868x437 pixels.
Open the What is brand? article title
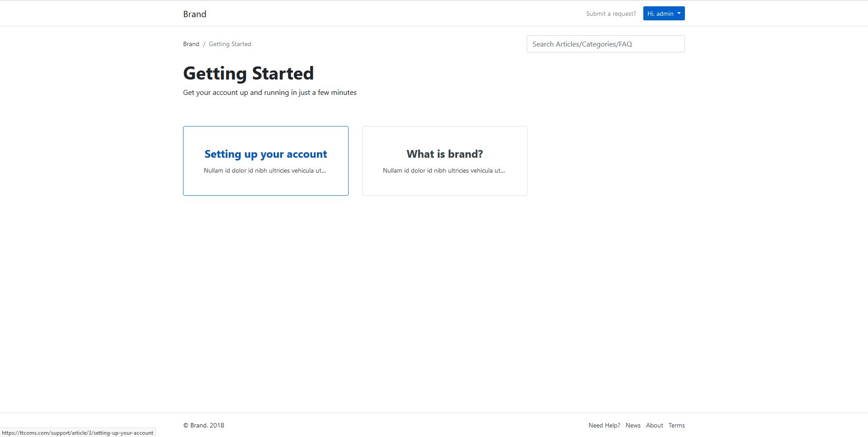[x=444, y=154]
